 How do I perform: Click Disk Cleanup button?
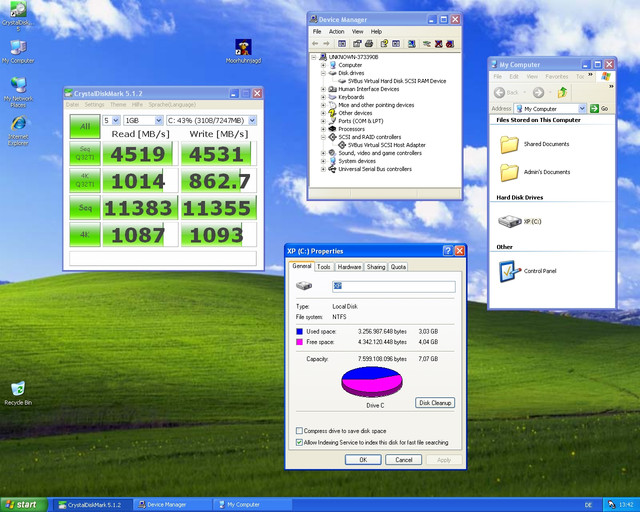(435, 403)
